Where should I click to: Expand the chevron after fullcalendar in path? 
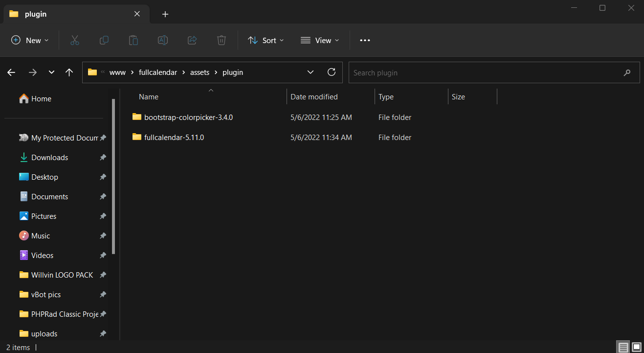[184, 72]
